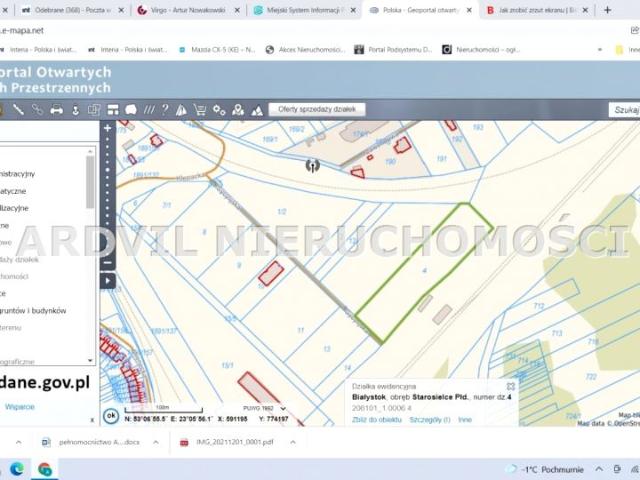This screenshot has height=480, width=640.
Task: Open a new browser tab with plus
Action: (607, 10)
